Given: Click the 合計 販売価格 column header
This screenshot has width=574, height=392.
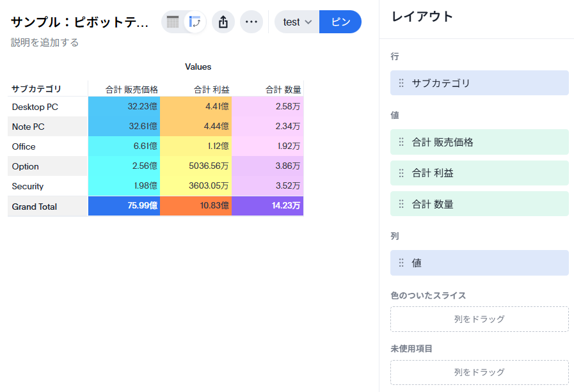Looking at the screenshot, I should coord(132,89).
